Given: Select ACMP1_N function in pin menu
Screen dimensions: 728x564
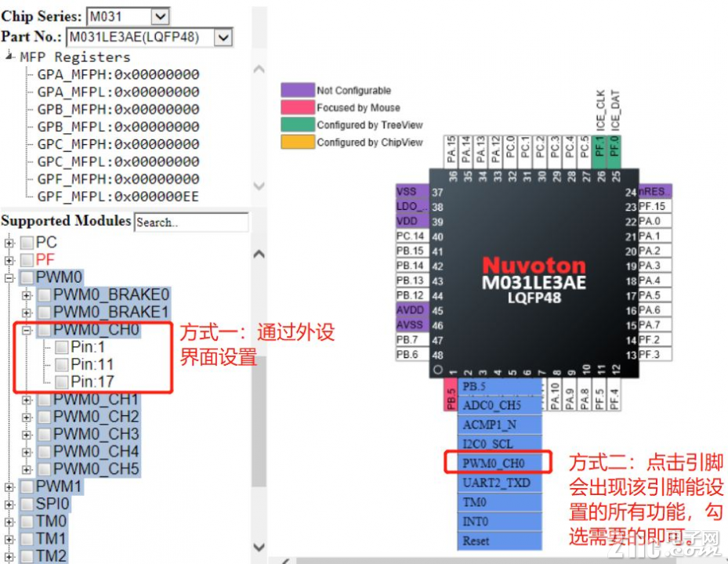Looking at the screenshot, I should (500, 425).
